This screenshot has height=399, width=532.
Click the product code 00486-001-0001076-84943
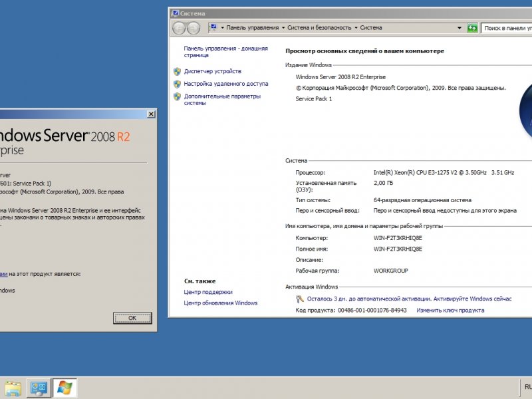[x=372, y=310]
